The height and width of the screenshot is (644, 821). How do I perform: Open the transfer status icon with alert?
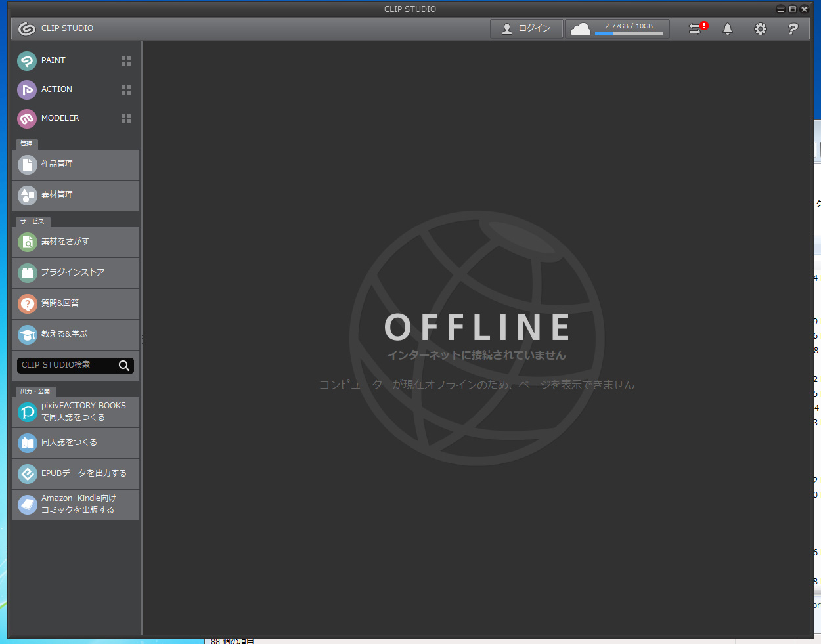(696, 29)
